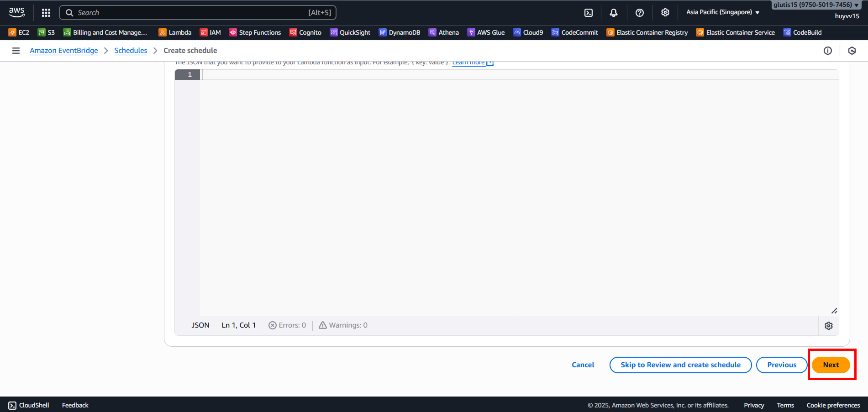Click the JSON editor resize handle

click(x=834, y=311)
